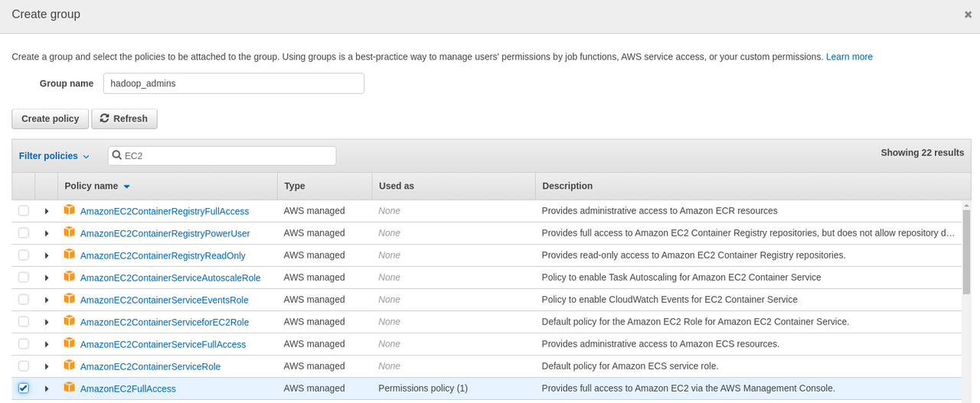Open the AmazonEC2ContainerRegistryReadOnly policy link
Viewport: 980px width, 403px height.
163,255
